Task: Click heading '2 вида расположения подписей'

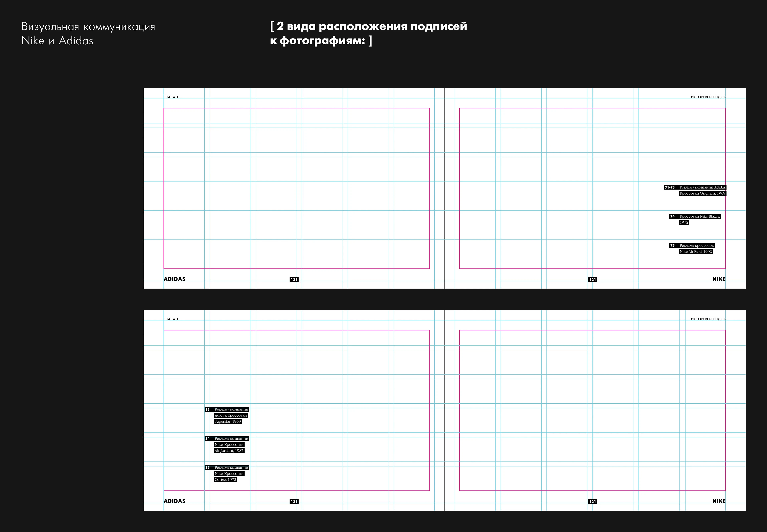Action: [372, 26]
